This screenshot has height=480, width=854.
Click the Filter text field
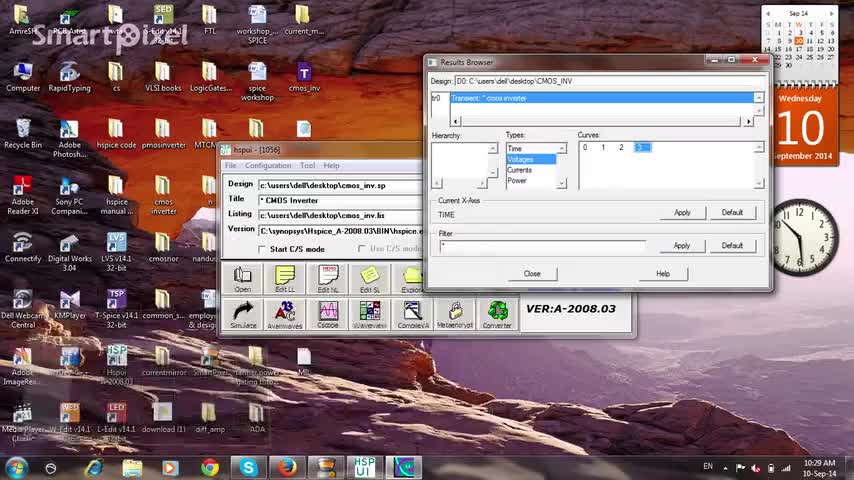[x=541, y=245]
